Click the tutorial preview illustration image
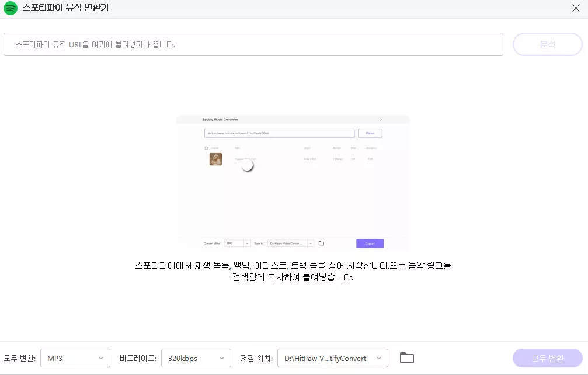 click(x=293, y=183)
